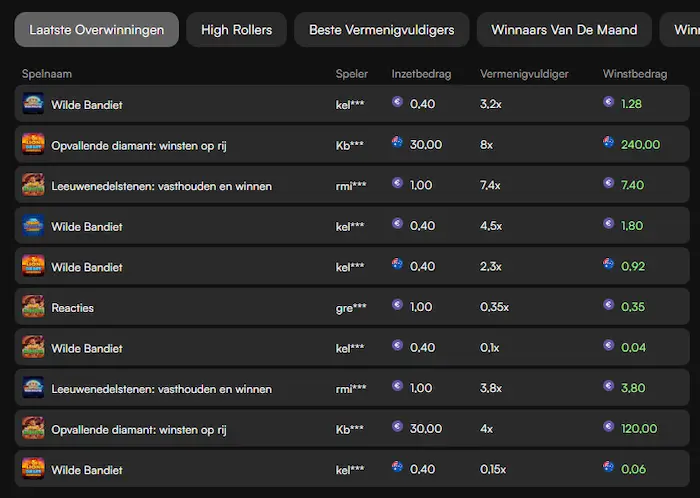The height and width of the screenshot is (498, 700).
Task: Click game thumbnail in 120,00 win row
Action: point(33,428)
